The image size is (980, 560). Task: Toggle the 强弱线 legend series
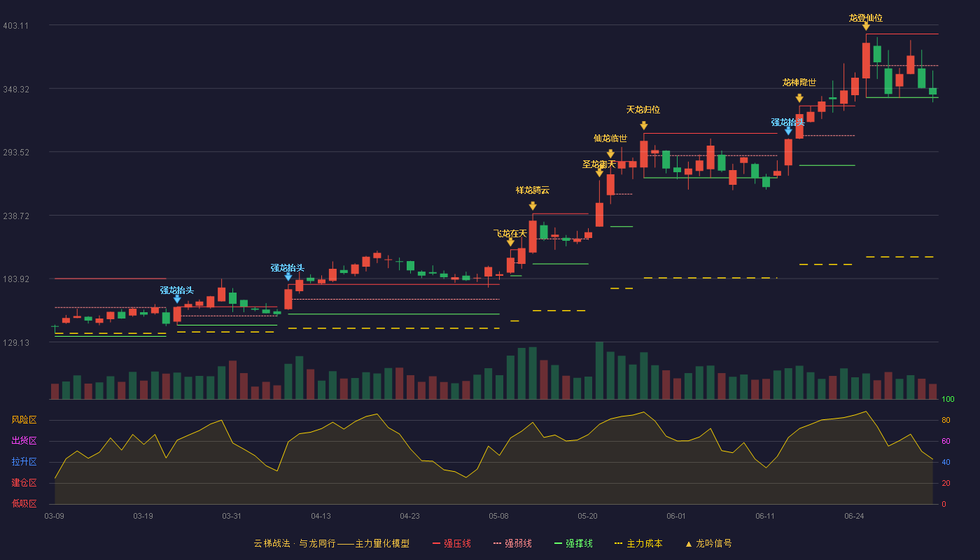[x=512, y=543]
